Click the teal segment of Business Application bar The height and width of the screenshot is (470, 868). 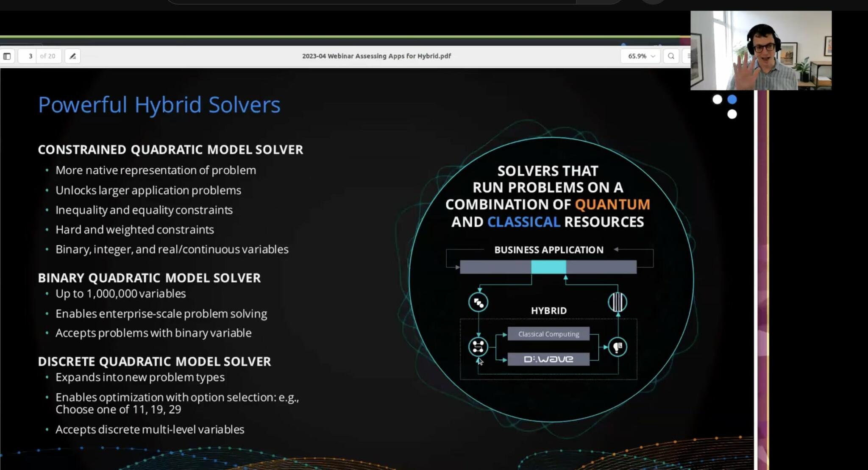coord(548,267)
